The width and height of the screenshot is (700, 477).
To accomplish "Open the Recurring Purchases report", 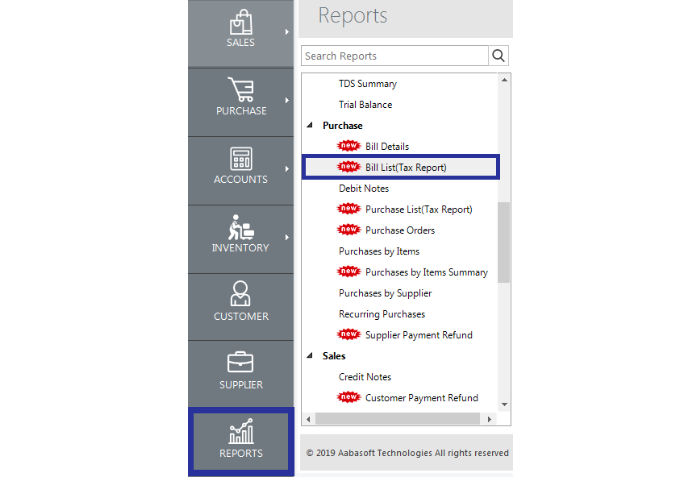I will click(382, 314).
